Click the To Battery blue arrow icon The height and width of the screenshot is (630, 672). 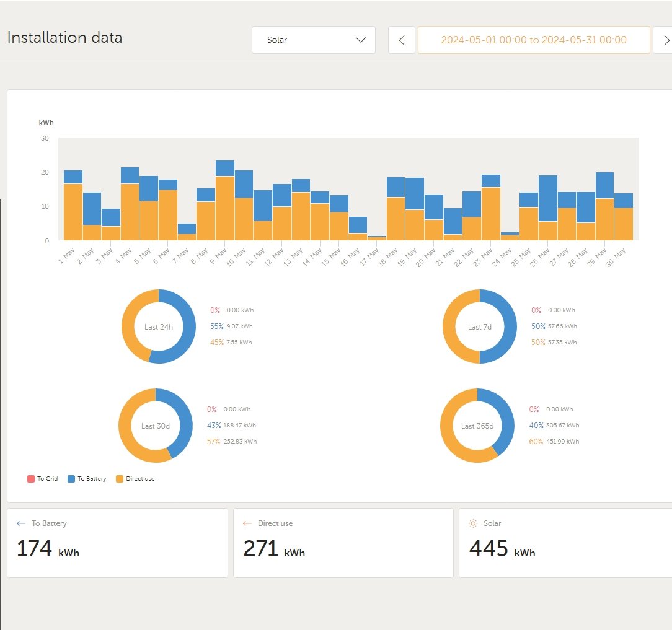pos(21,523)
